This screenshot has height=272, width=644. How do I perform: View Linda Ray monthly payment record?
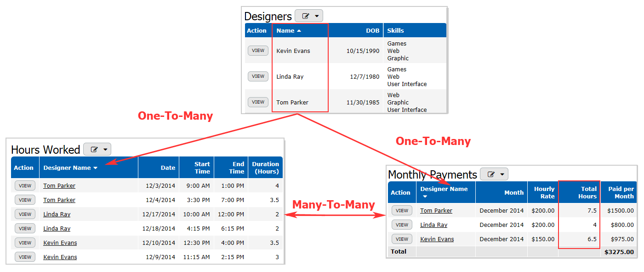tap(402, 225)
